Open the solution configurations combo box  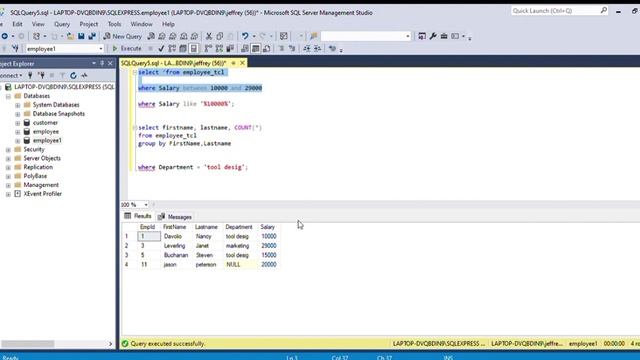click(x=366, y=36)
